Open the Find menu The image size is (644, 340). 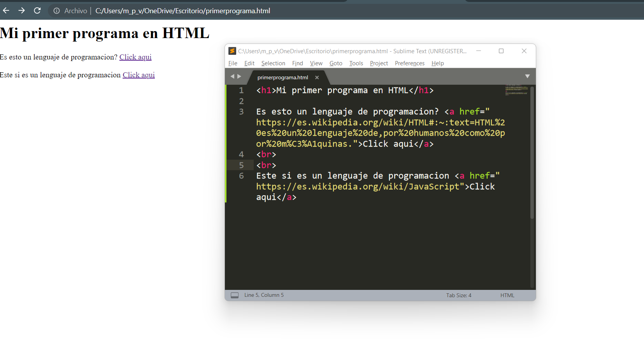point(298,63)
